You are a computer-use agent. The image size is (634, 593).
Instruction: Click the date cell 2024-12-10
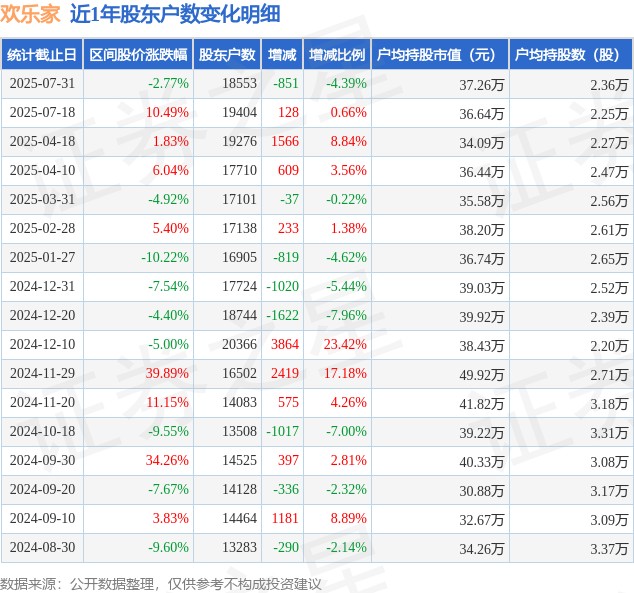(42, 344)
